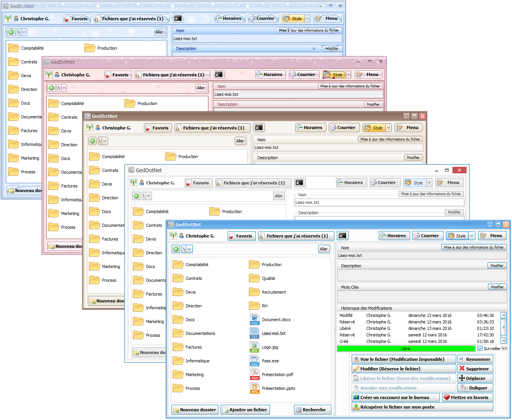Click the green Libre status bar
The height and width of the screenshot is (420, 512).
406,349
